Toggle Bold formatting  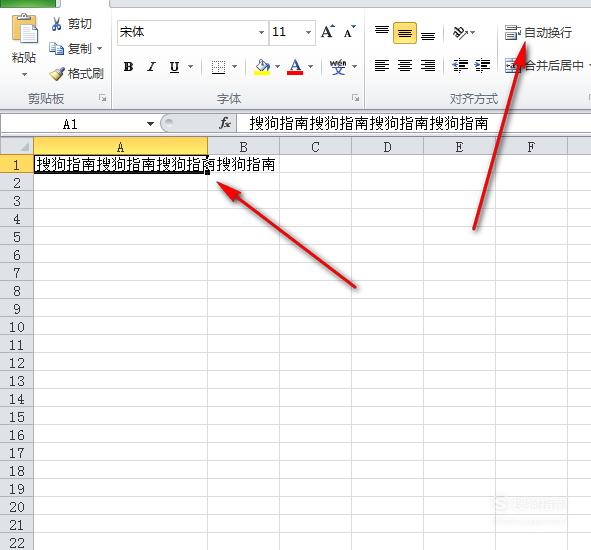pyautogui.click(x=128, y=67)
